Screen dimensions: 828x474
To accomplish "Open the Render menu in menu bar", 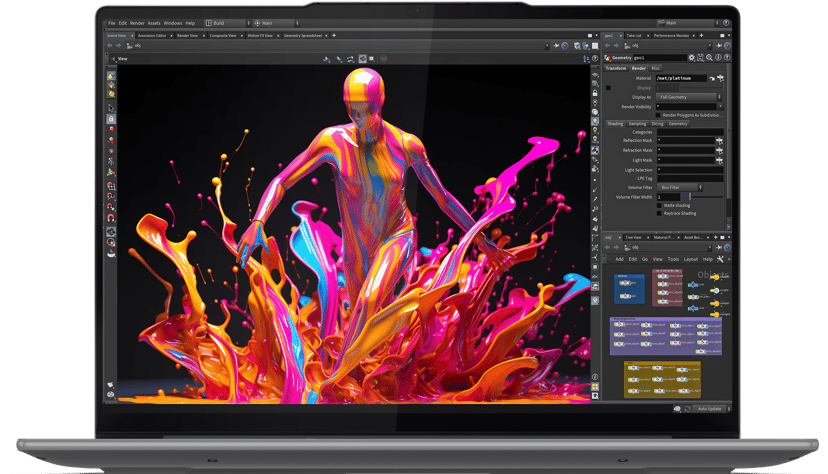I will [137, 23].
